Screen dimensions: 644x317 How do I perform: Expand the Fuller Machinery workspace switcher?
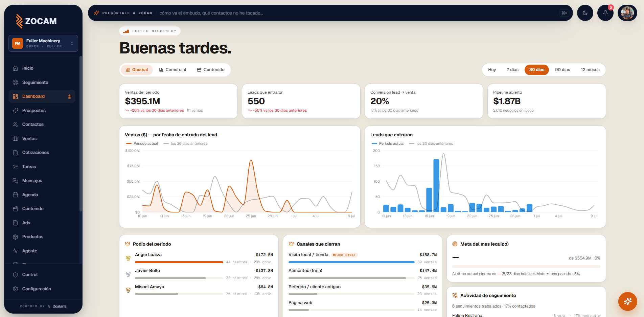point(43,43)
